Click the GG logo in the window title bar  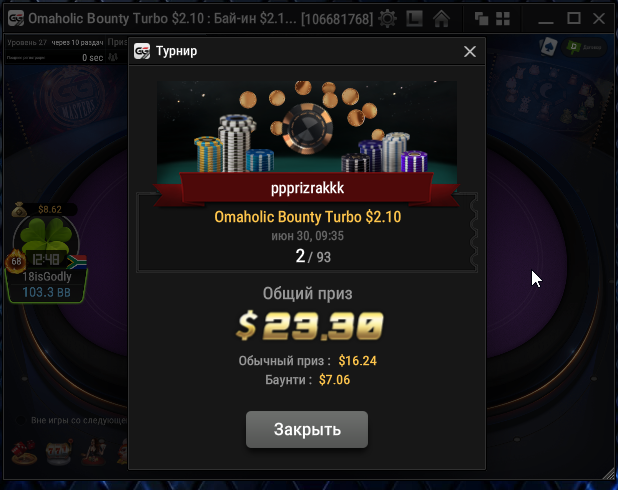pyautogui.click(x=16, y=19)
